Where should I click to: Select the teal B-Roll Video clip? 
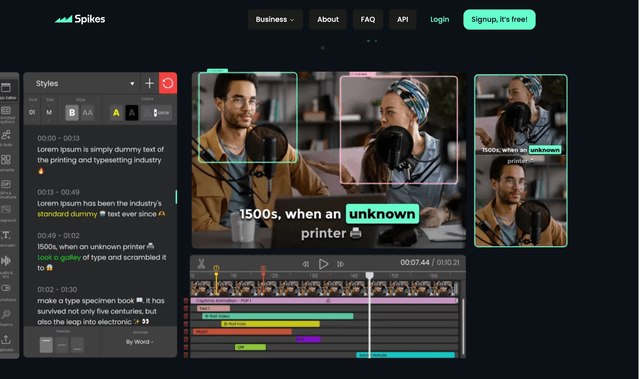[x=278, y=316]
